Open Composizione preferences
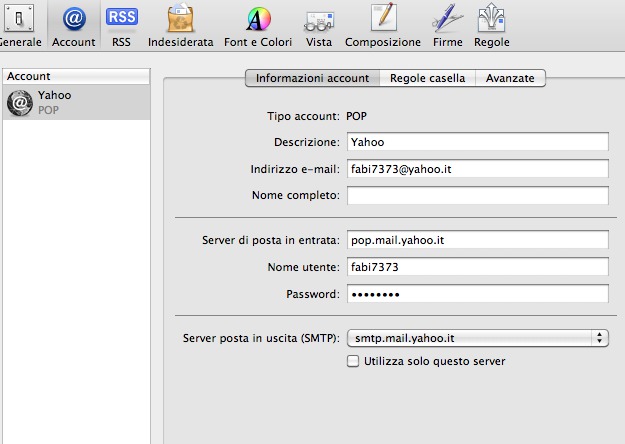This screenshot has height=444, width=625. coord(383,25)
